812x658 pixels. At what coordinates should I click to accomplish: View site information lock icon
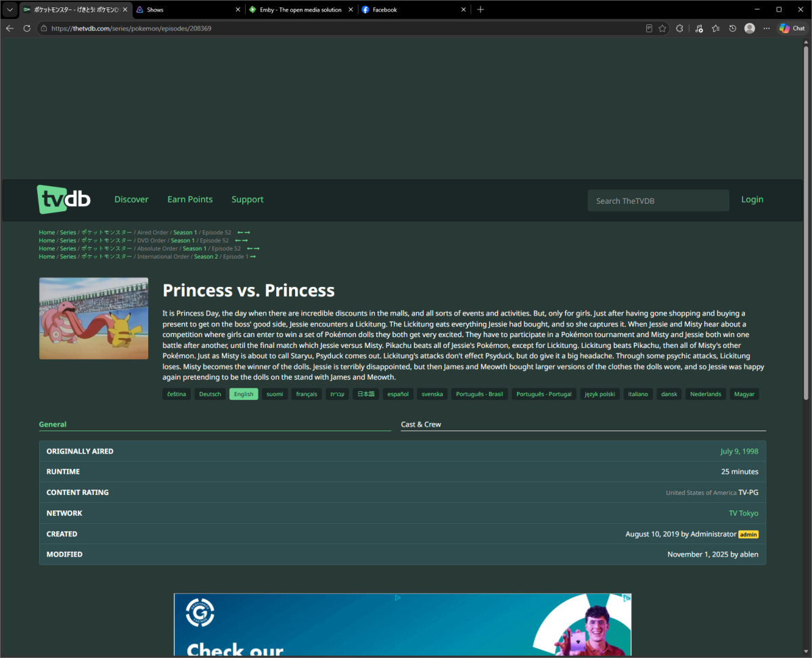click(44, 28)
